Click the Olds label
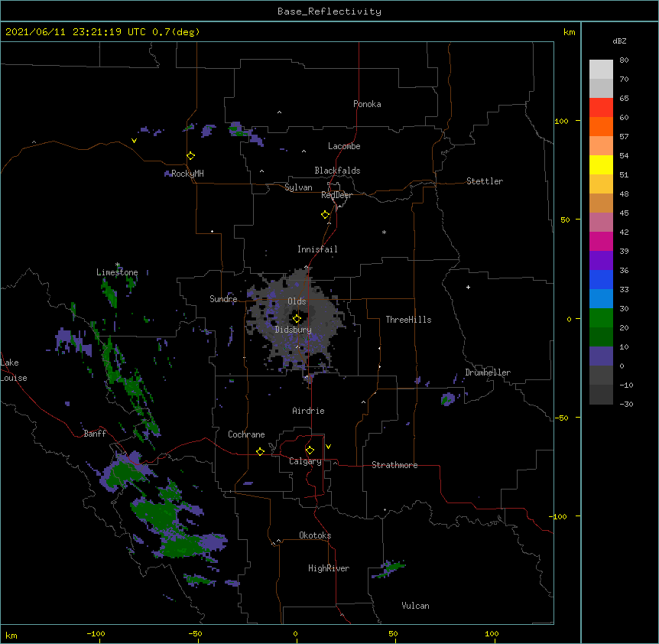Viewport: 659px width, 644px height. point(297,301)
